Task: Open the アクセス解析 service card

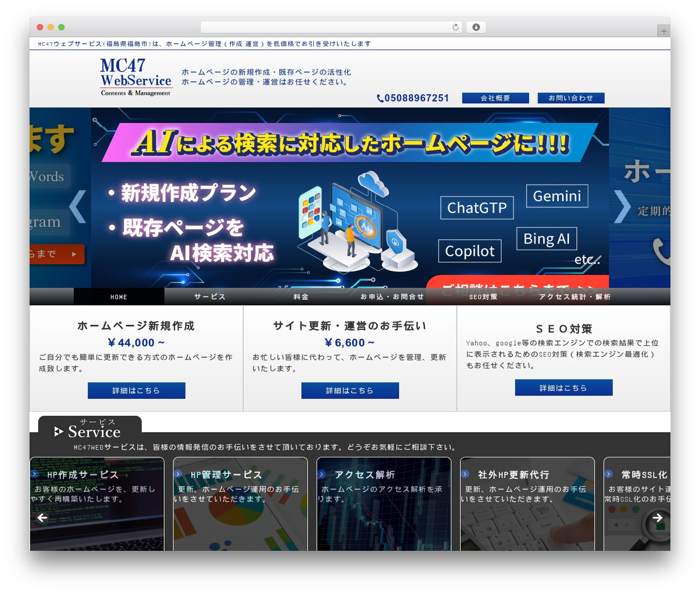Action: coord(384,504)
